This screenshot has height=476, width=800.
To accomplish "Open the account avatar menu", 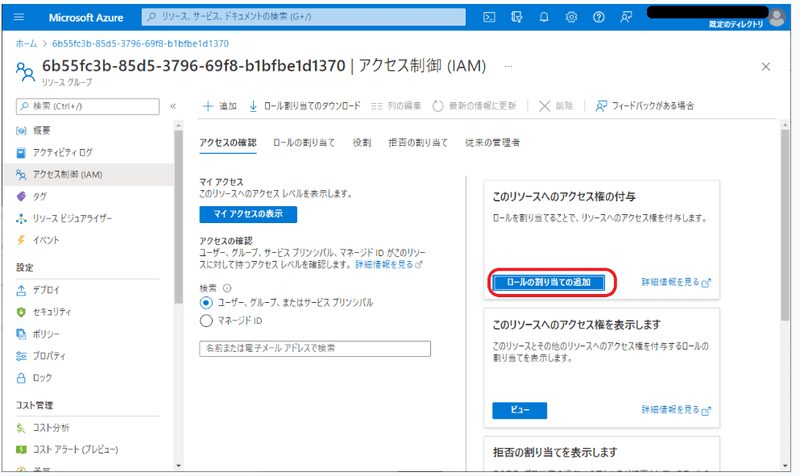I will click(777, 17).
